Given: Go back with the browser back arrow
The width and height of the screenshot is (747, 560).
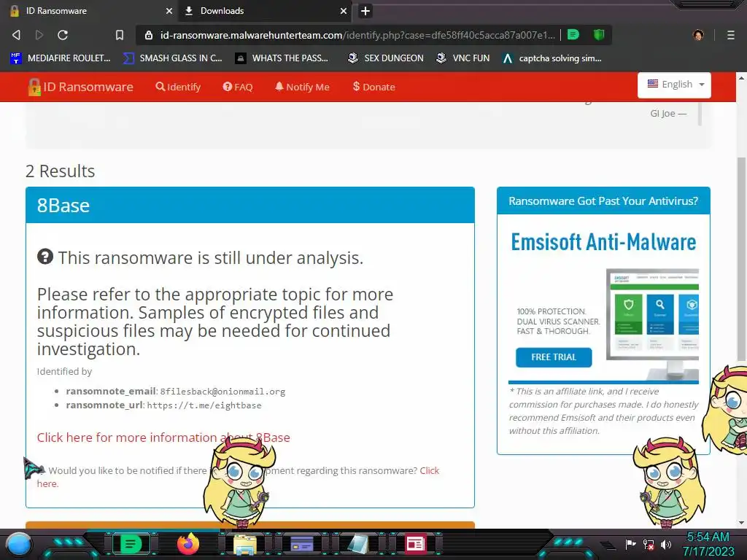Looking at the screenshot, I should (x=16, y=35).
